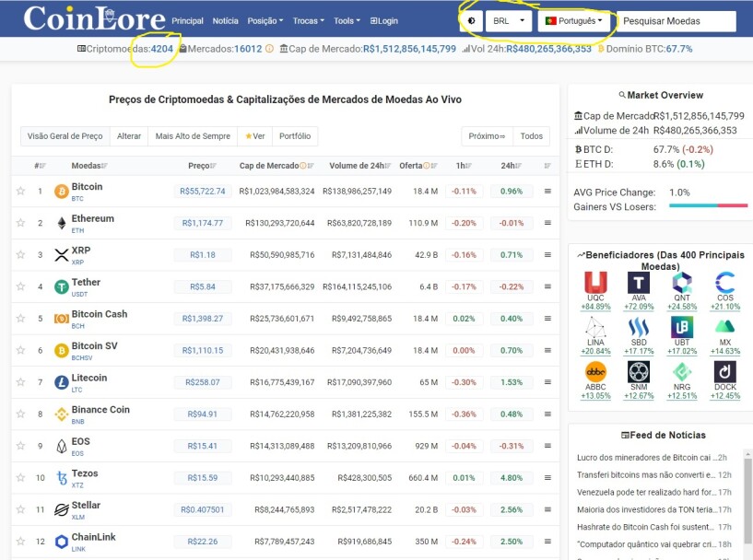Favorite Bitcoin Cash with star toggle

[x=20, y=318]
